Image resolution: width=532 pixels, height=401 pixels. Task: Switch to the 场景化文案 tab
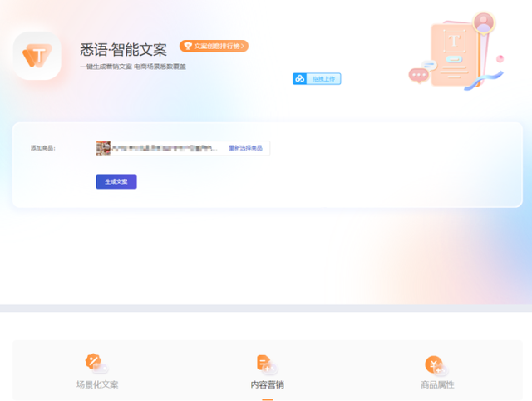coord(97,384)
